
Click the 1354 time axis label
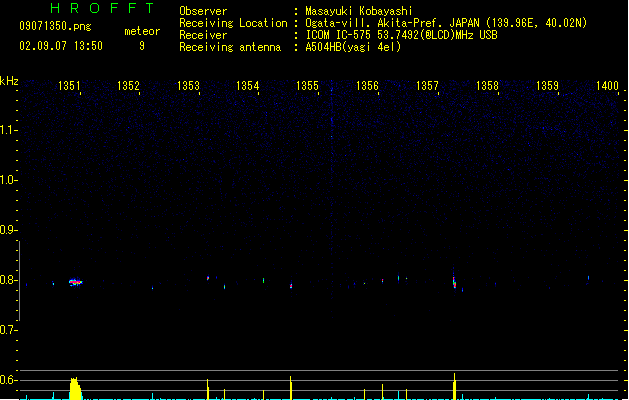pyautogui.click(x=248, y=86)
